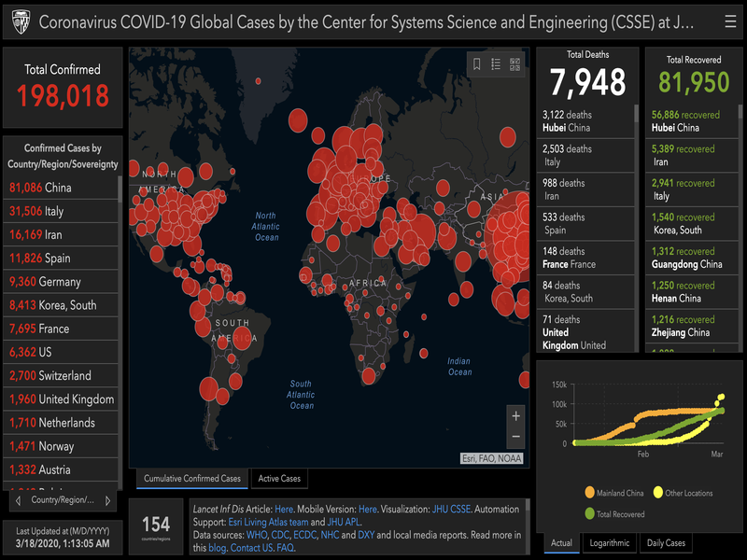Open the NHC data source link
This screenshot has width=747, height=560.
[330, 535]
